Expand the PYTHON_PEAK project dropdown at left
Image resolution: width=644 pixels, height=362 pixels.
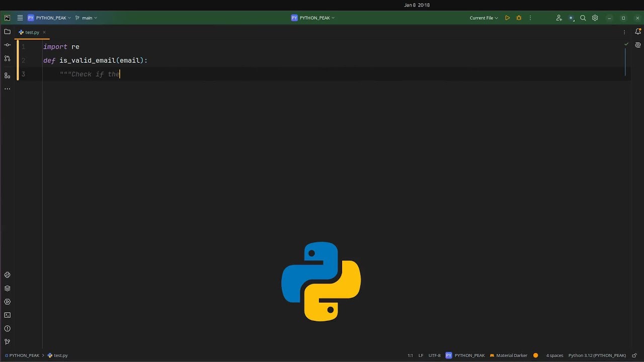[49, 18]
